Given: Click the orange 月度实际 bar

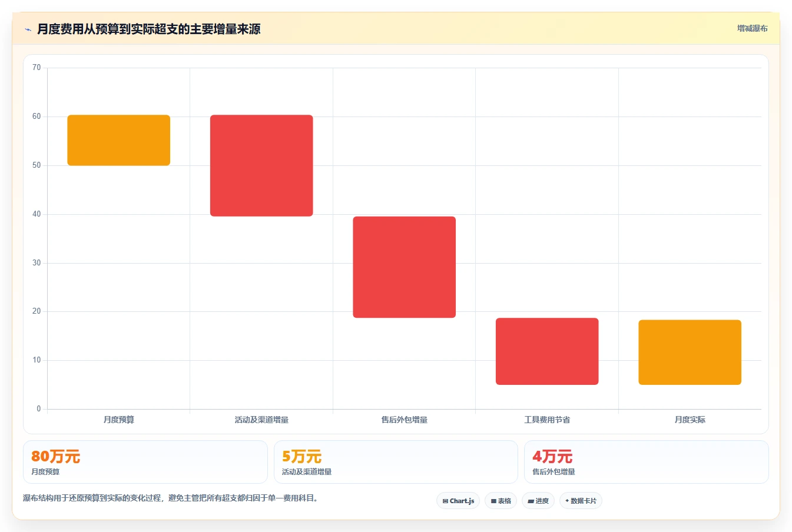Looking at the screenshot, I should pos(690,353).
